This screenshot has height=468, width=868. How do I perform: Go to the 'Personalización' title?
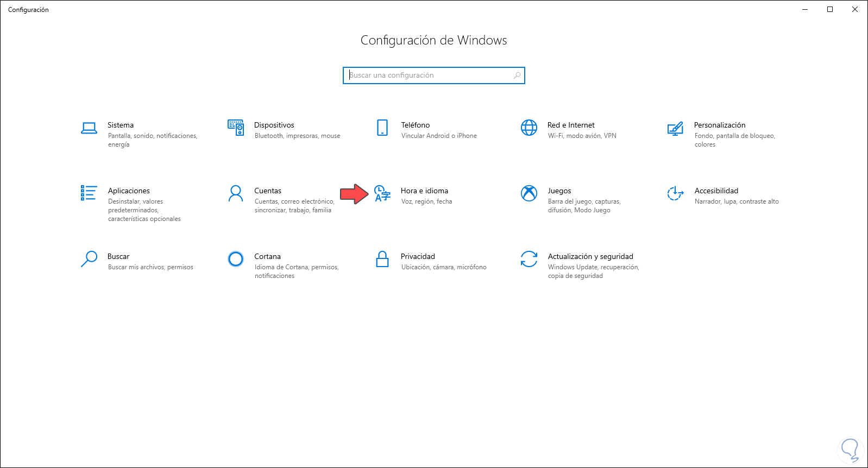tap(720, 125)
